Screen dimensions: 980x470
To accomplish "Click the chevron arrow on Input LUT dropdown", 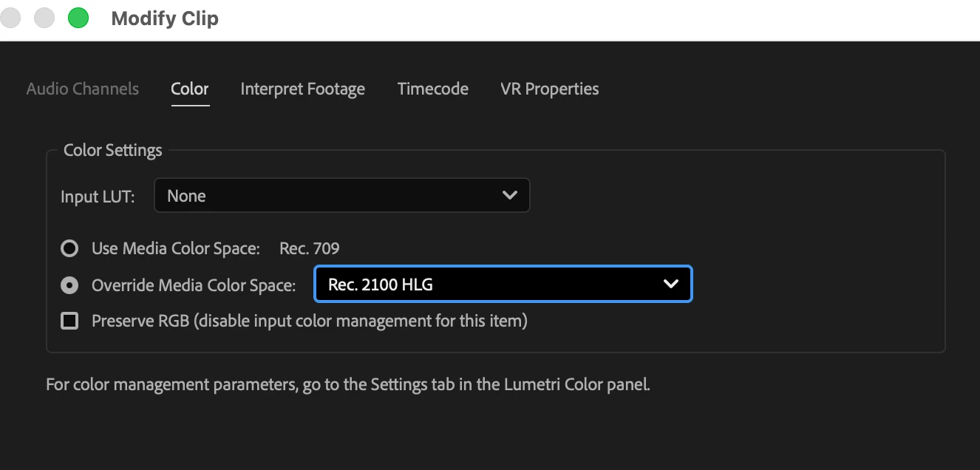I will [509, 196].
